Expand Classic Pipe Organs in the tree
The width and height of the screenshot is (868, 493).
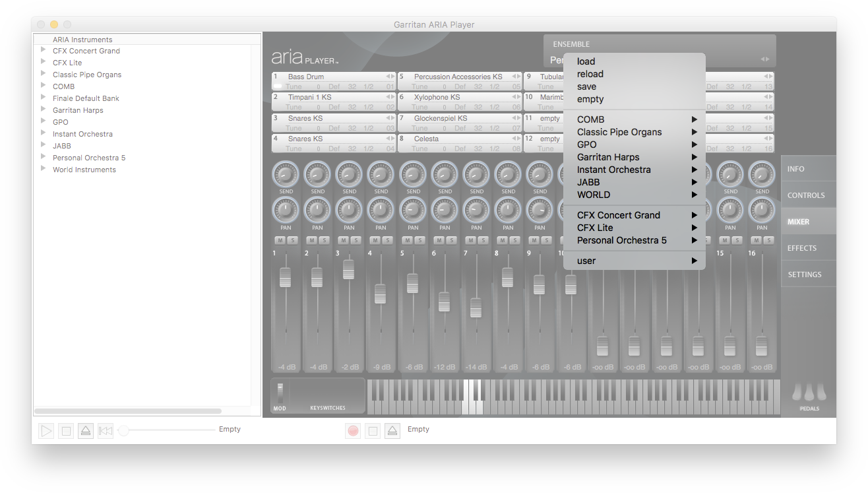44,74
